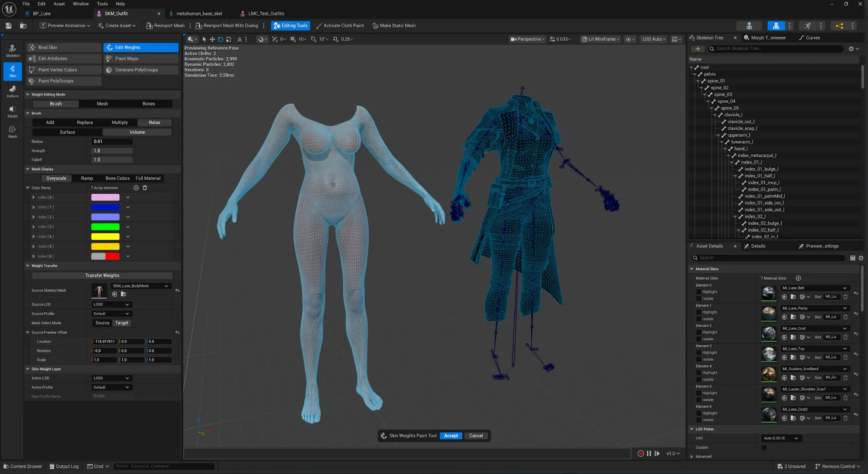Open the Deform mode in sidebar
Screen dimensions: 868x474
(x=13, y=91)
